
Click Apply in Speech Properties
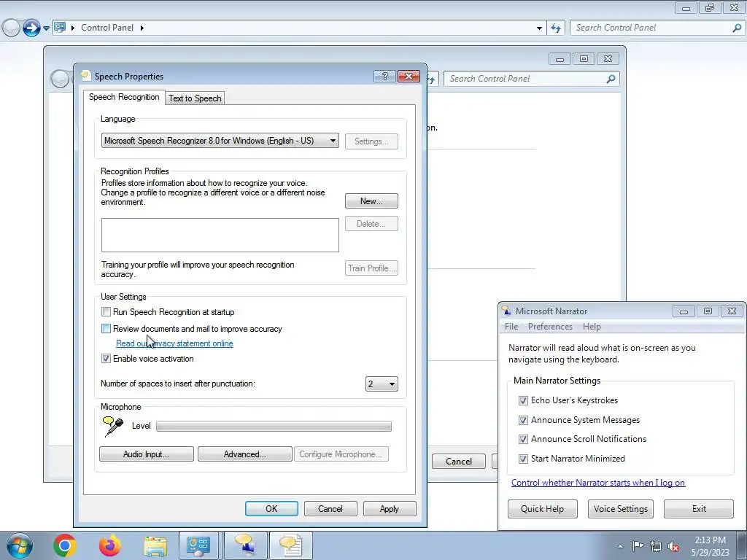pos(390,508)
